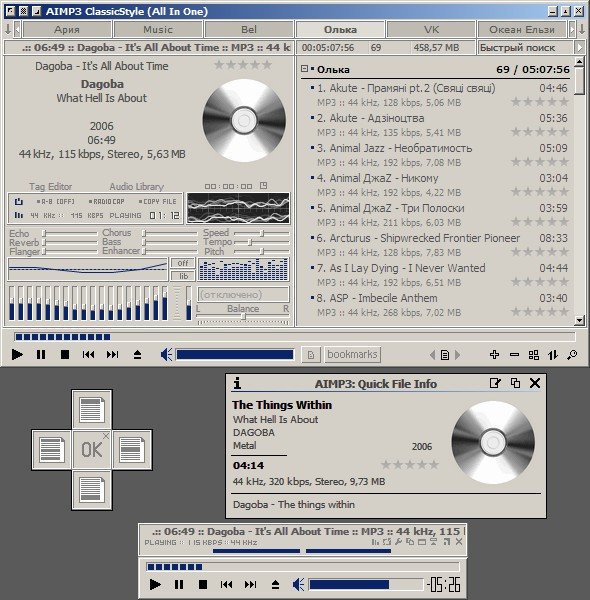Click copy icon in Quick File Info

tap(515, 383)
